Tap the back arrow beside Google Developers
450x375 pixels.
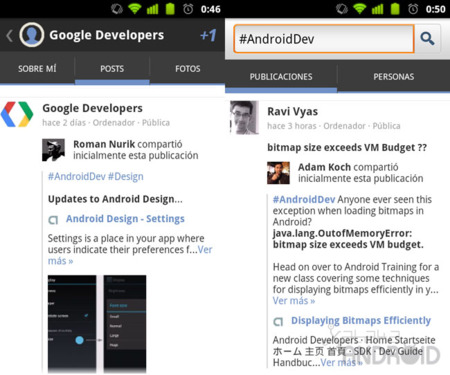click(9, 36)
